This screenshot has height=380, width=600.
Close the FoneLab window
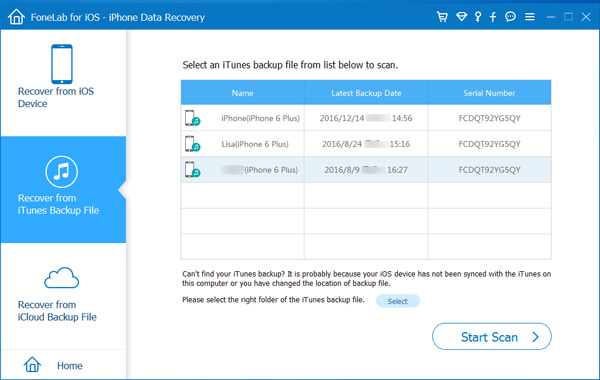pyautogui.click(x=586, y=17)
